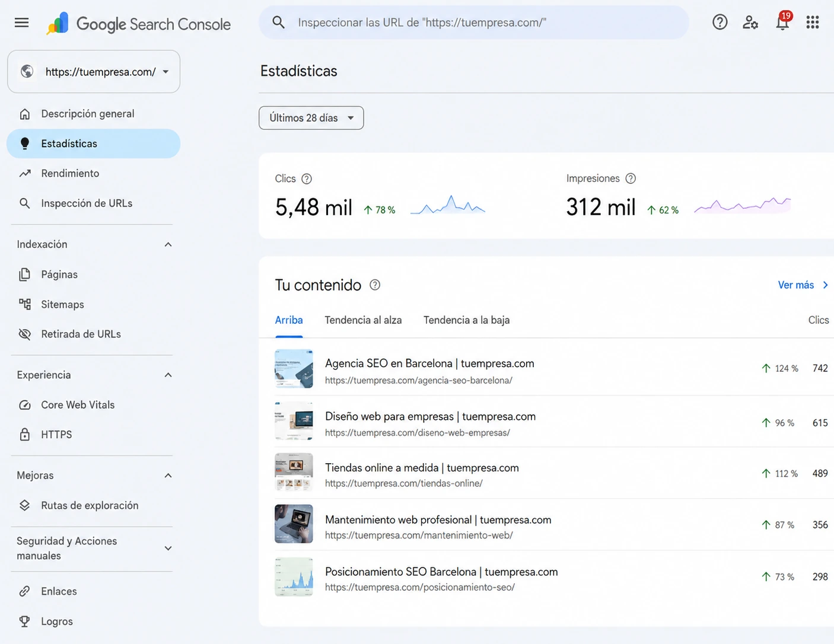Switch to Tendencia a la baja tab
The width and height of the screenshot is (834, 644).
tap(466, 320)
